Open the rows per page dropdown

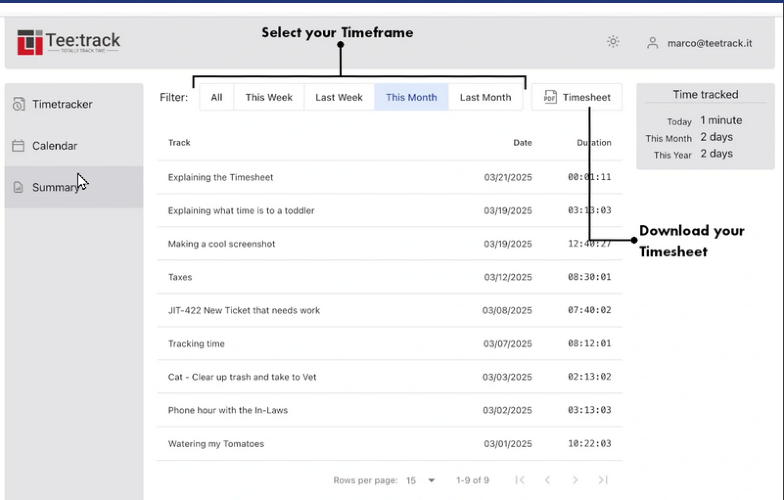(x=420, y=480)
